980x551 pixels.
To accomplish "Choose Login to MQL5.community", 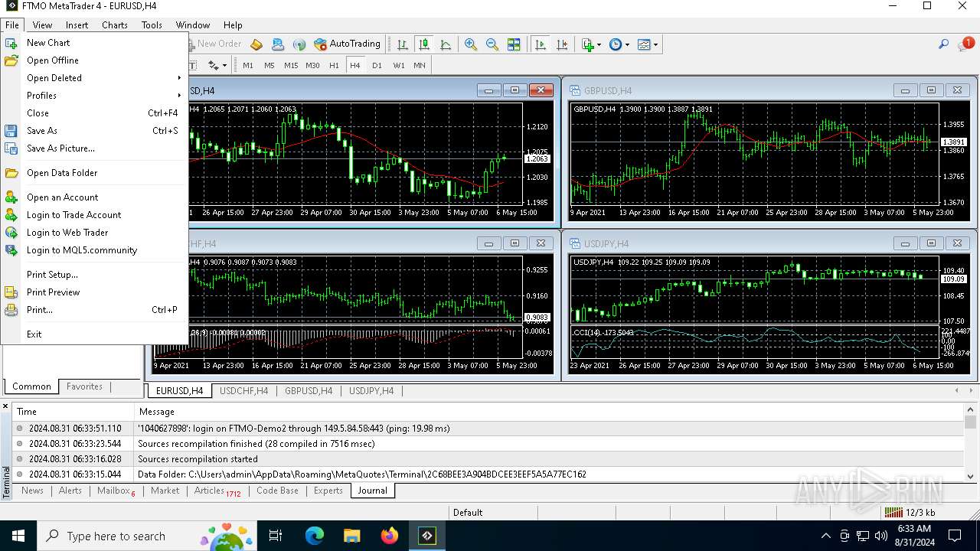I will point(94,250).
